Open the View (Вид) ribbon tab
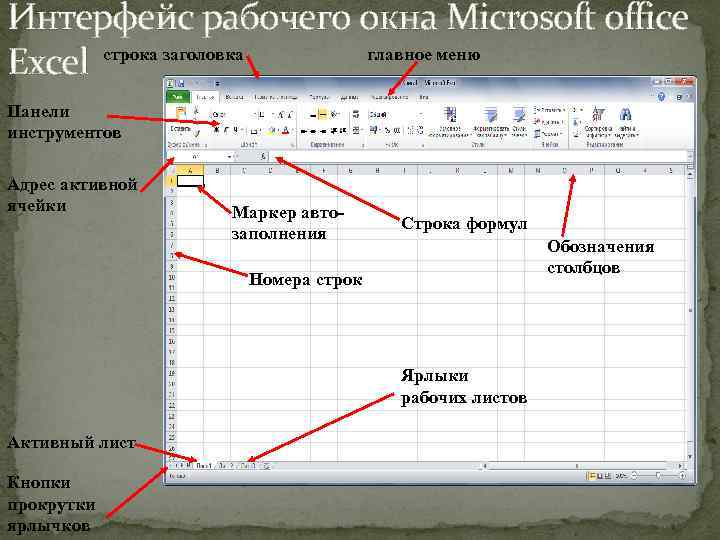The image size is (720, 540). (x=424, y=97)
